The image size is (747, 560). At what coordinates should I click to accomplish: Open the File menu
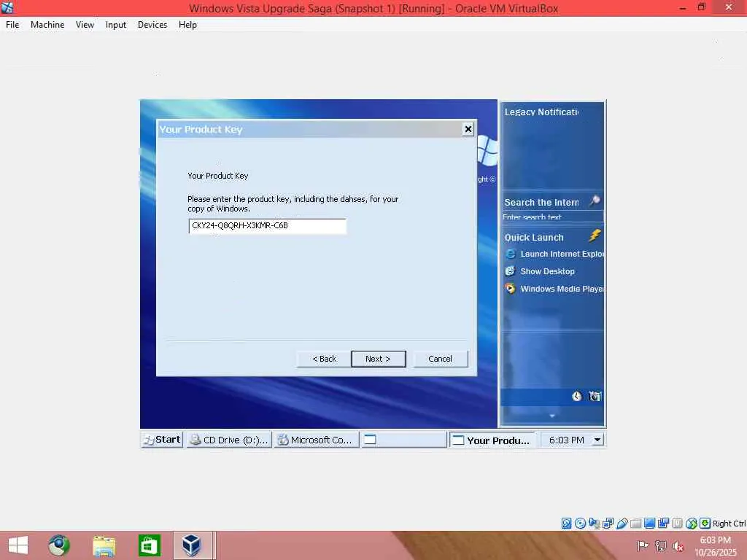click(x=12, y=25)
